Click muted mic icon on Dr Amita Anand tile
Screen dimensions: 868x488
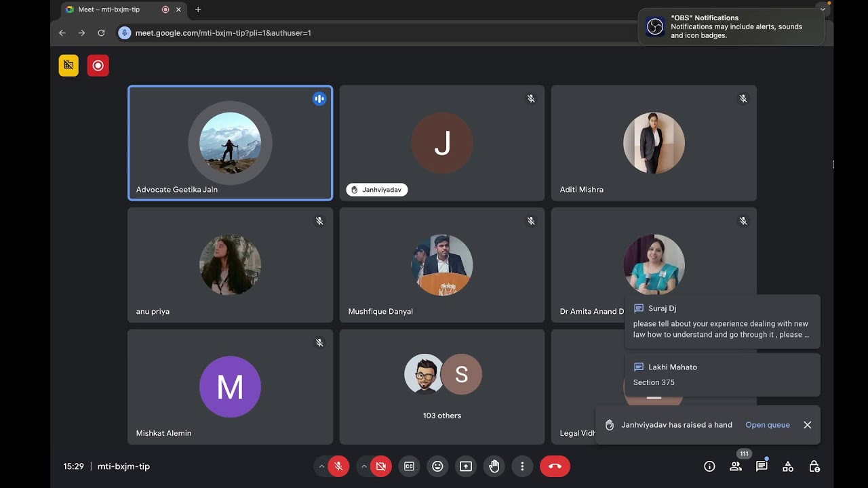(x=743, y=221)
